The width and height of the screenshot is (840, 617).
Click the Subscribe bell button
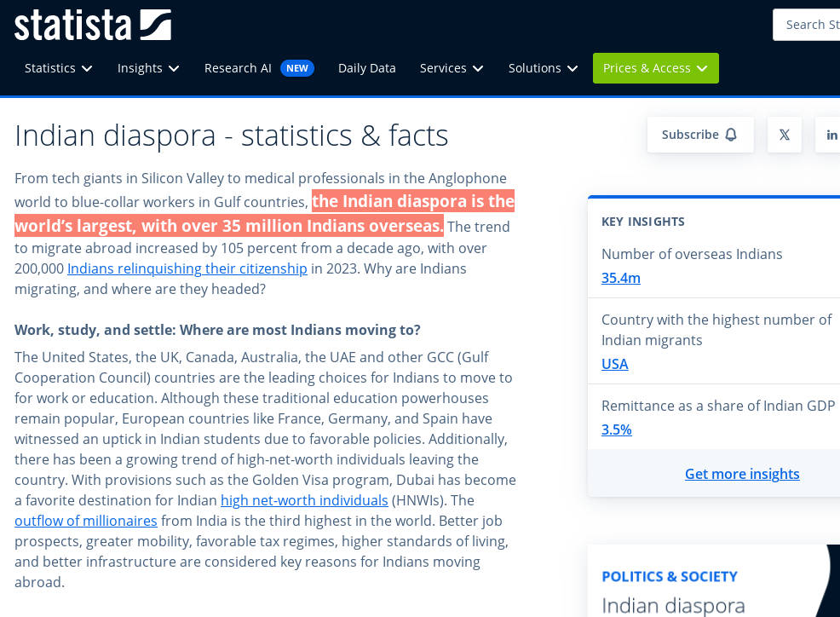point(700,135)
